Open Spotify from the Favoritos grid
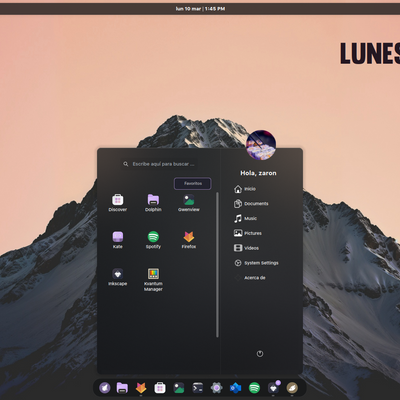400x400 pixels. tap(153, 240)
